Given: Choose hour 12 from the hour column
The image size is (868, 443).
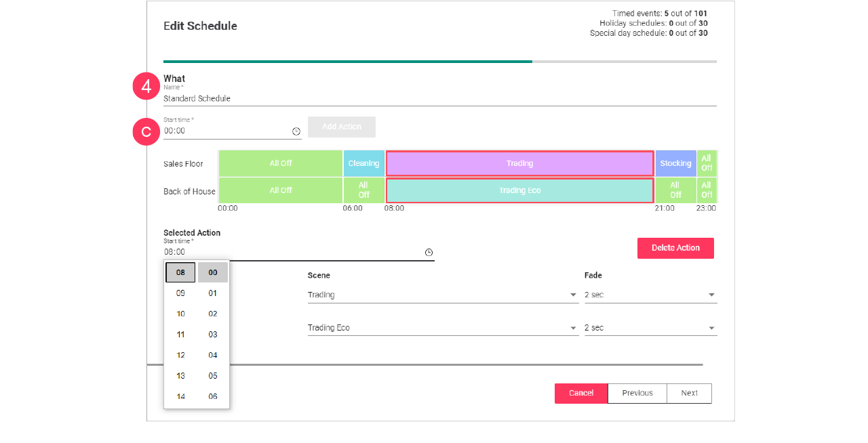Looking at the screenshot, I should click(180, 354).
